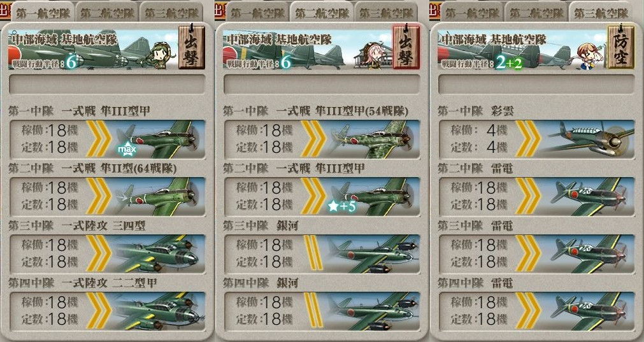Toggle the 出撃 sign beside the green-haired fairy

tap(191, 46)
